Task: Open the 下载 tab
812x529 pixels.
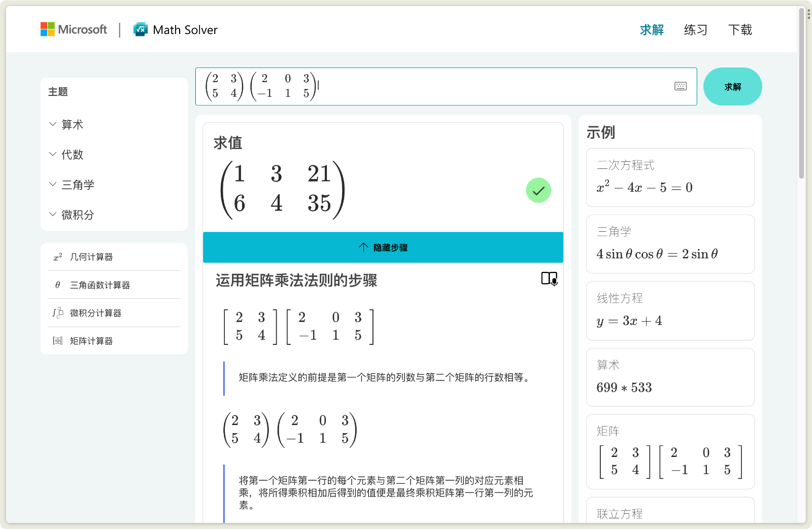Action: tap(740, 30)
